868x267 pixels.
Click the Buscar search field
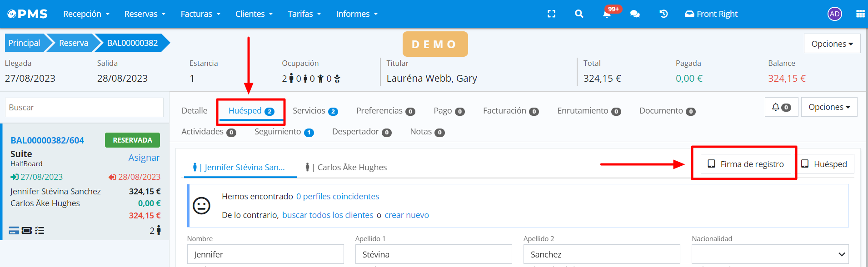click(x=84, y=108)
